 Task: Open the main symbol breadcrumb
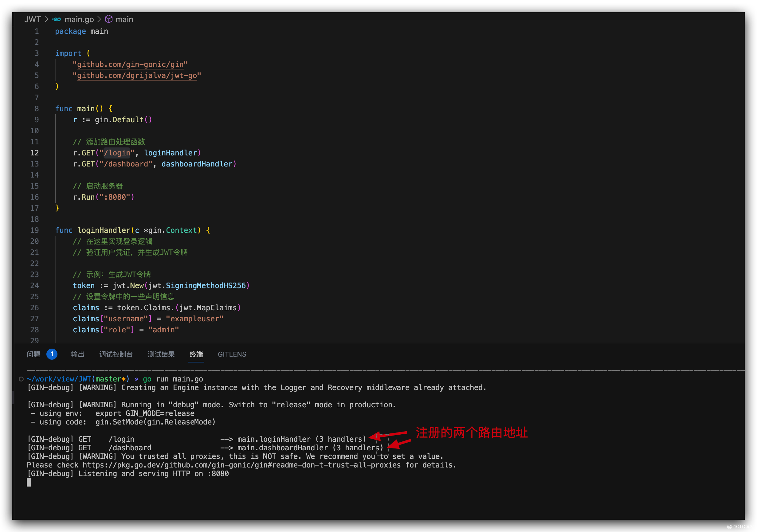pyautogui.click(x=124, y=19)
